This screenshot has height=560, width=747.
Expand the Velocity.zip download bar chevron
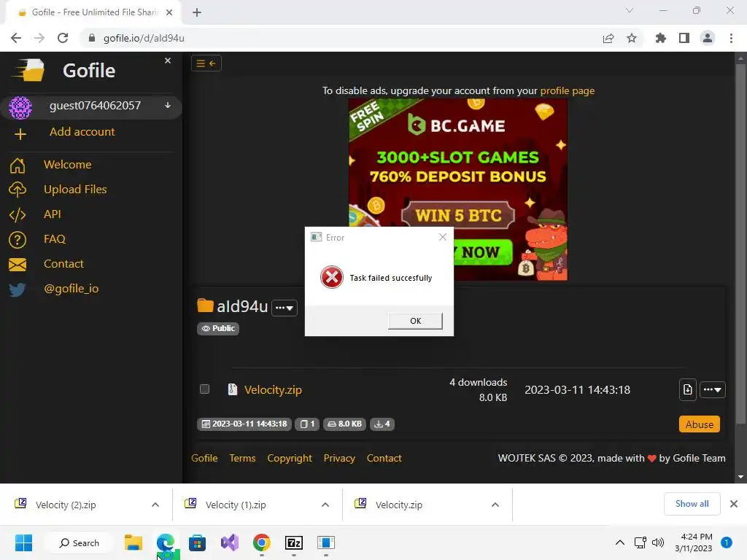click(x=495, y=505)
